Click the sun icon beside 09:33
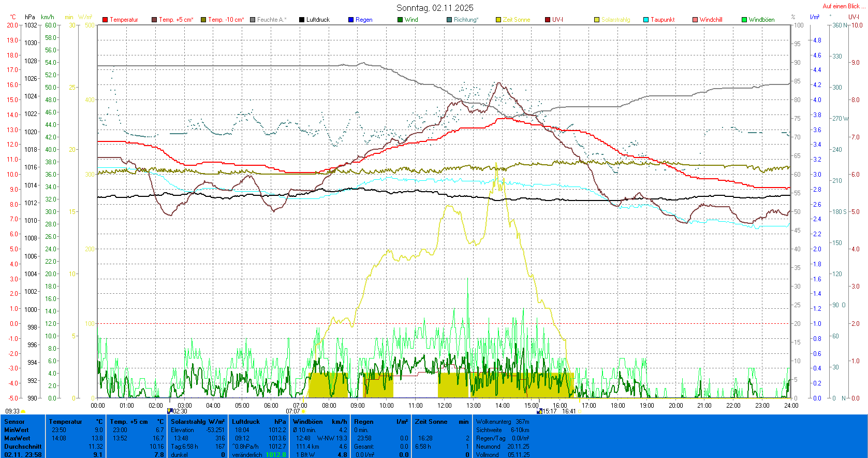Viewport: 868px width, 458px height. click(x=23, y=411)
